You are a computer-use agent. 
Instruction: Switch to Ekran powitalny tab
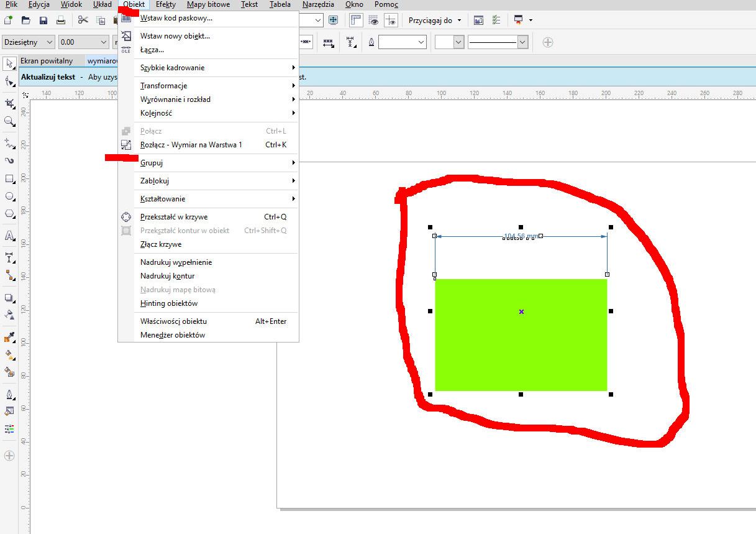(x=47, y=61)
